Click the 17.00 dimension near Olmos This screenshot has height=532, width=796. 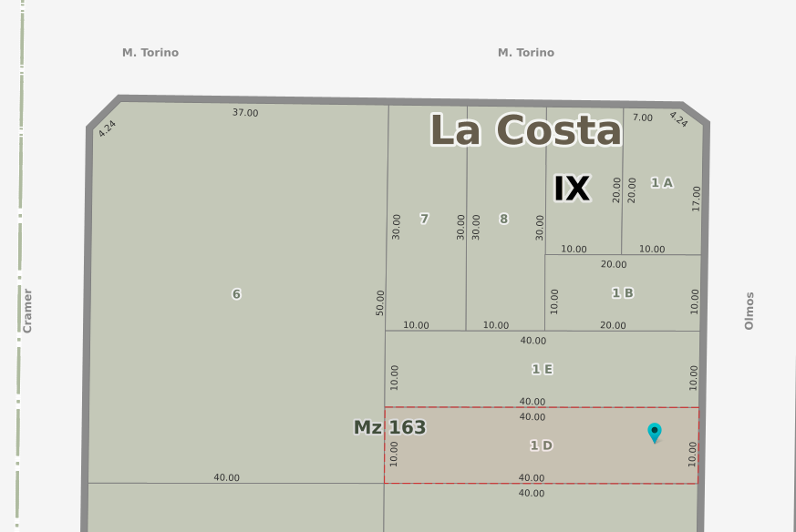click(697, 199)
